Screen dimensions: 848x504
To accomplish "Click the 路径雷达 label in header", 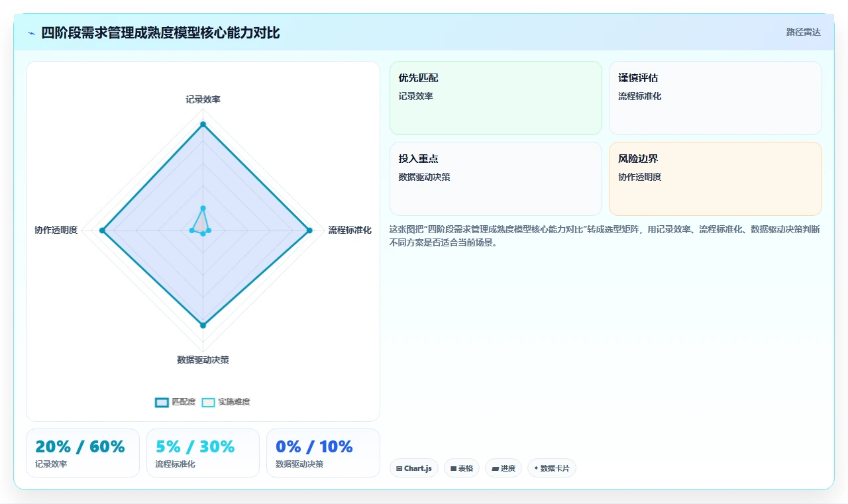I will pyautogui.click(x=803, y=32).
